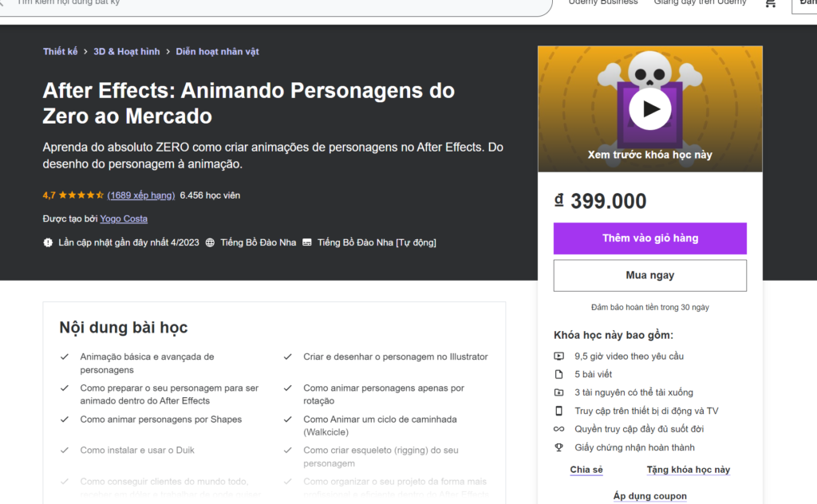Add course with Thêm vào giỏ hàng
This screenshot has width=817, height=504.
pos(649,238)
